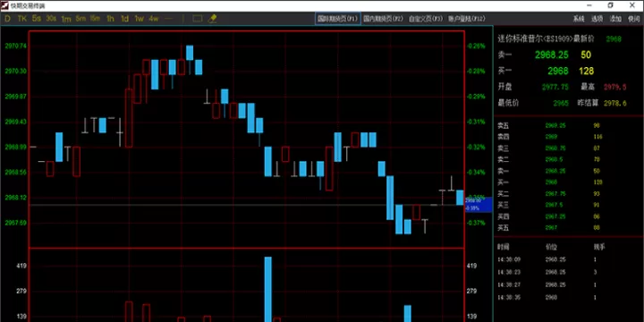Switch to the 5m chart interval
Image resolution: width=644 pixels, height=322 pixels.
click(x=80, y=19)
